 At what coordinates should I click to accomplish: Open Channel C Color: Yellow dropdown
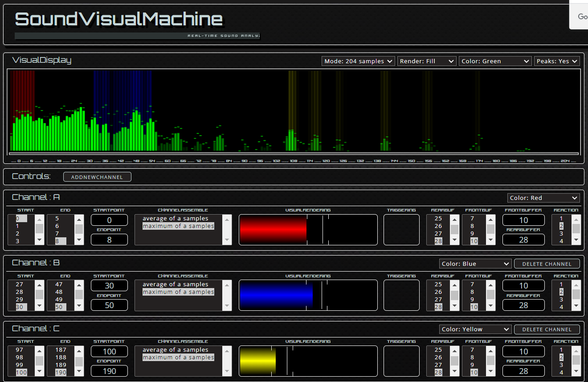coord(475,329)
